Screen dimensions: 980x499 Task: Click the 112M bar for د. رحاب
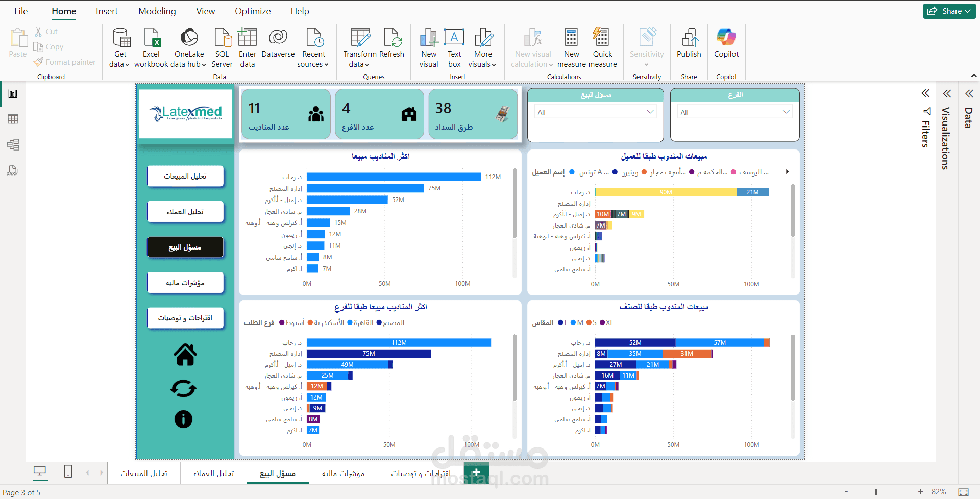click(x=394, y=177)
